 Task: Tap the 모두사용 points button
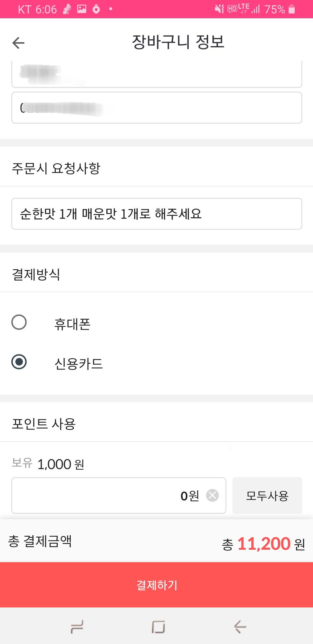(x=267, y=495)
